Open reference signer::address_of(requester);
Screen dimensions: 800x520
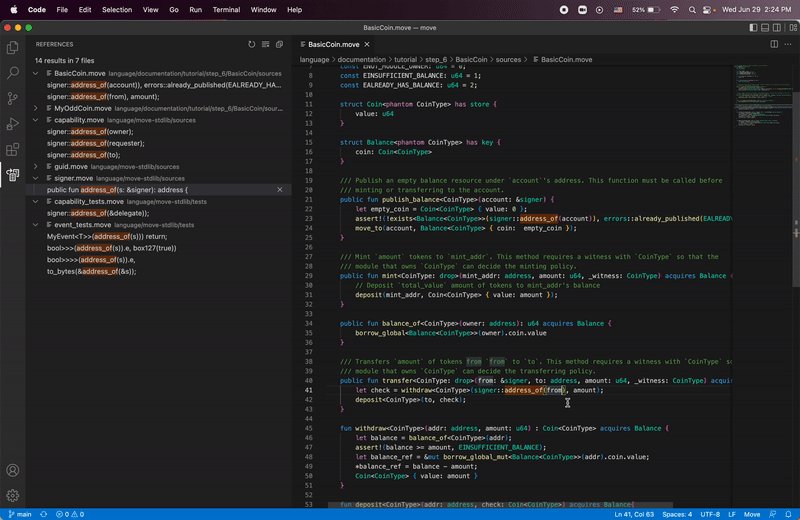pos(95,143)
